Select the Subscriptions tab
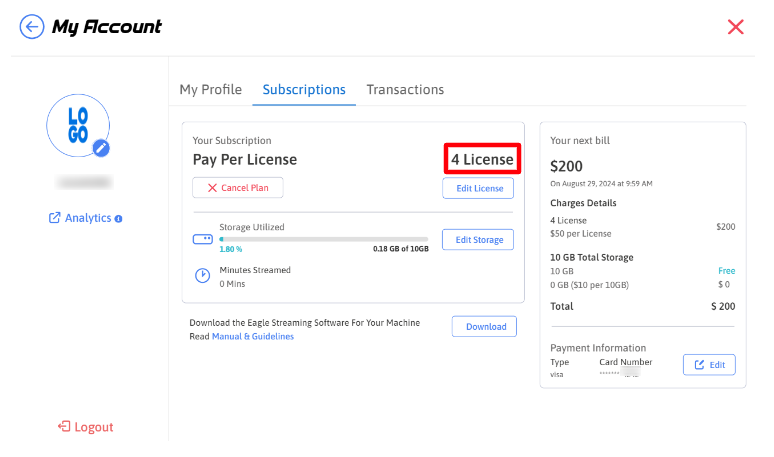The image size is (774, 457). click(x=304, y=90)
